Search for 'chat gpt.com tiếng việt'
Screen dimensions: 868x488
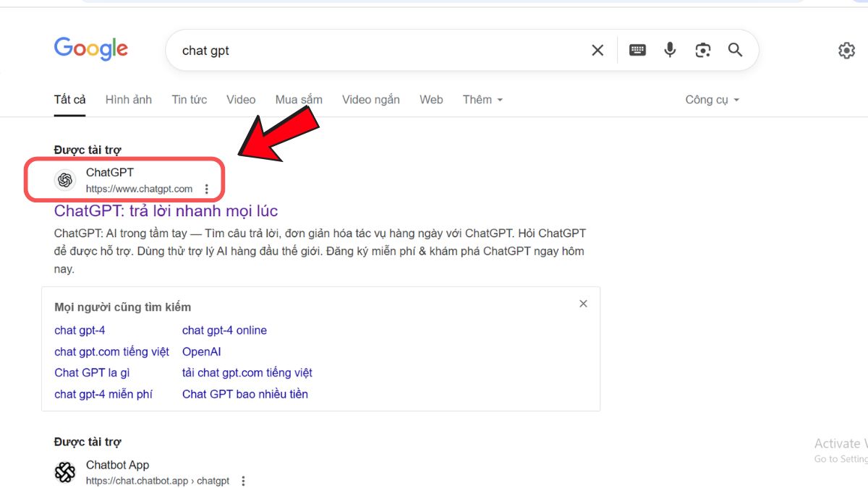(x=112, y=352)
